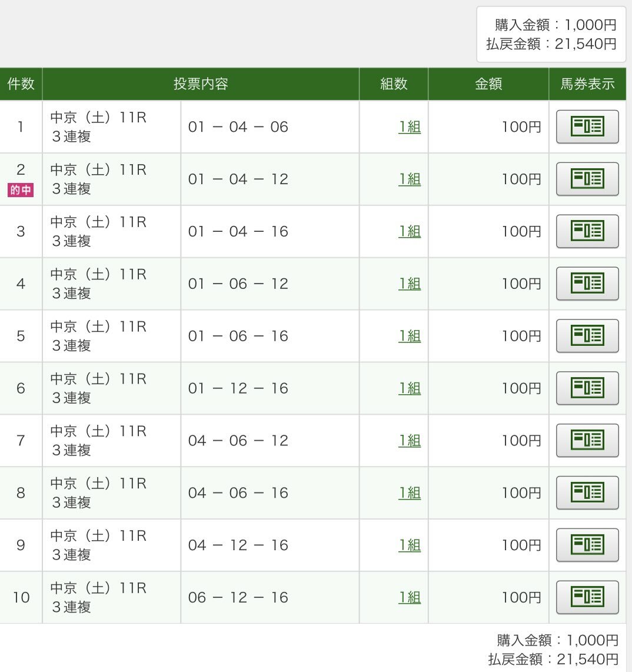Open the 1組 link in row 1

tap(410, 127)
